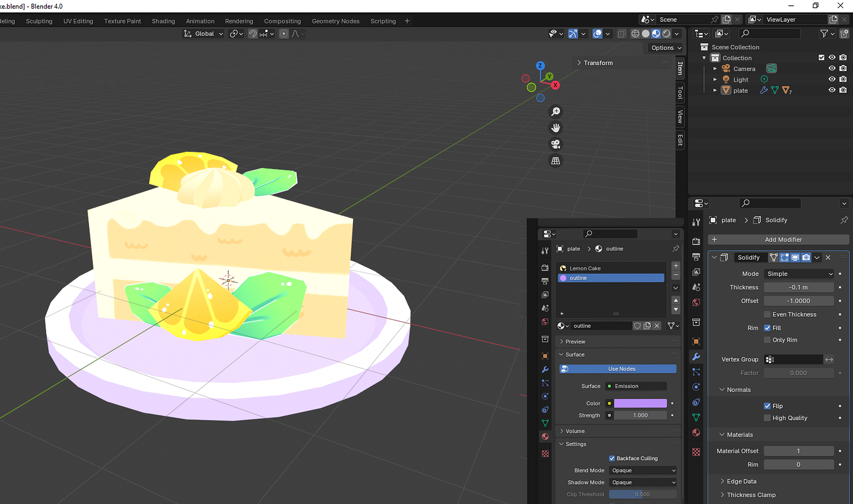Toggle snapping magnet icon
This screenshot has width=853, height=504.
tap(253, 34)
